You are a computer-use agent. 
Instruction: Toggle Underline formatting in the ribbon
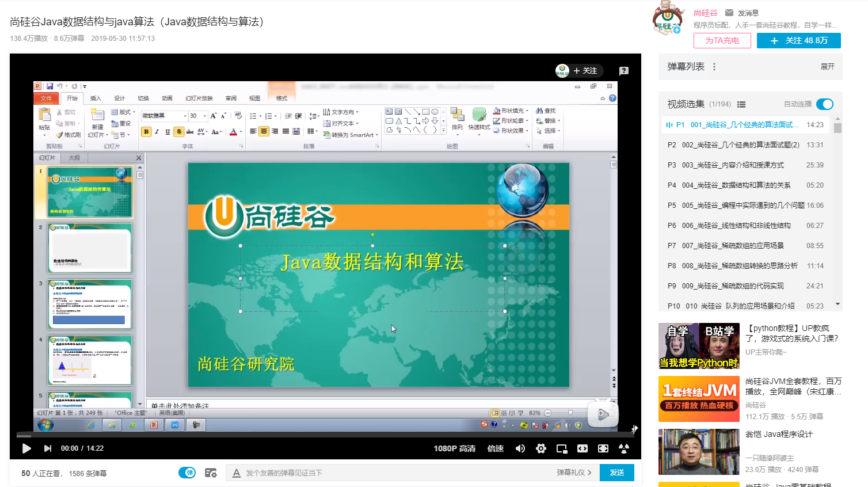coord(166,132)
